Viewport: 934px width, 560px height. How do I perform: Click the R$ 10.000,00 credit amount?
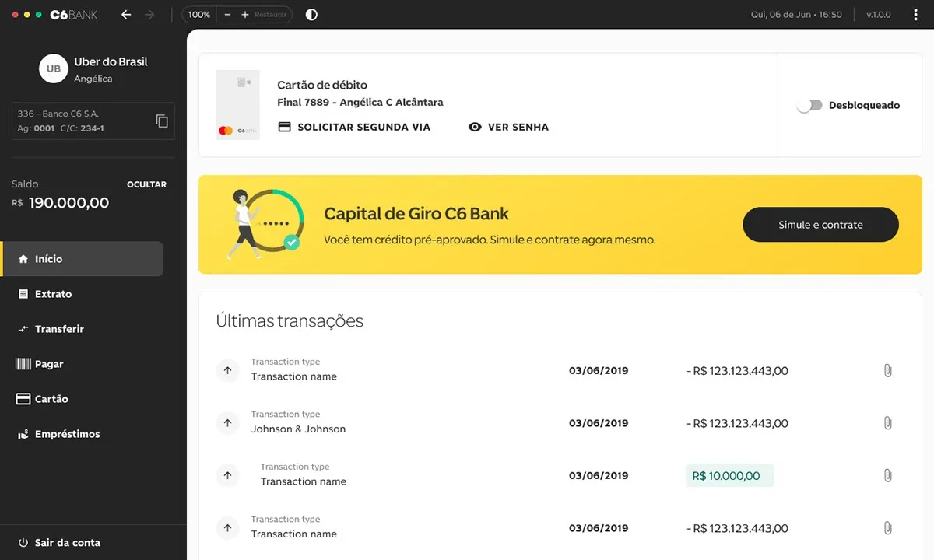click(729, 476)
